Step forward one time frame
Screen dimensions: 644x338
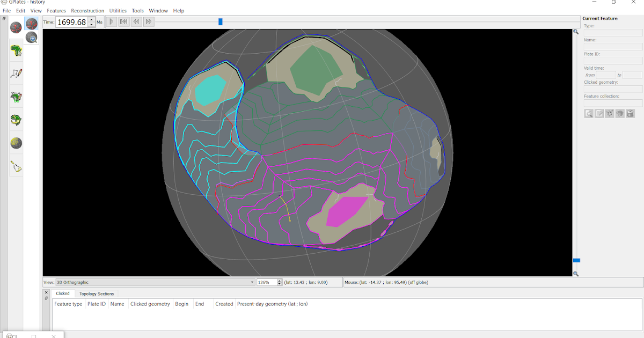coord(149,21)
